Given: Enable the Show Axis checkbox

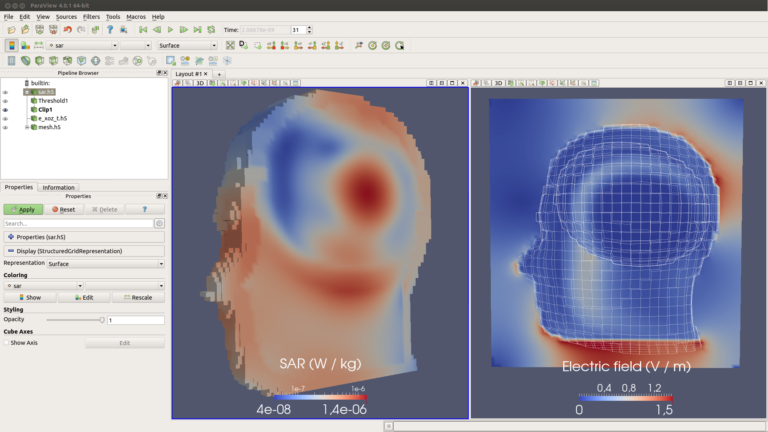Looking at the screenshot, I should point(6,342).
